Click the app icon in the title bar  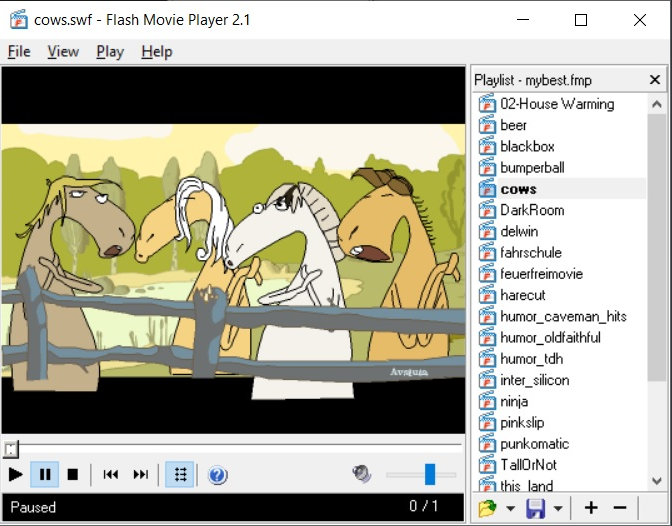pyautogui.click(x=19, y=20)
